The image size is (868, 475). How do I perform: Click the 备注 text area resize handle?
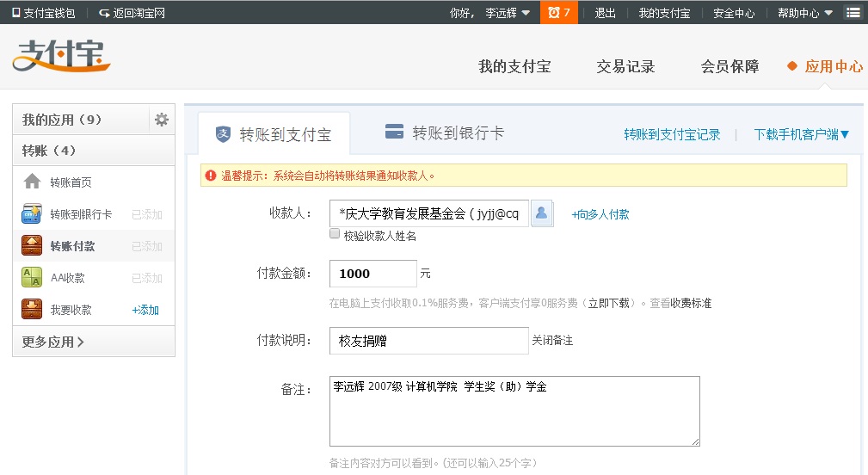click(695, 441)
